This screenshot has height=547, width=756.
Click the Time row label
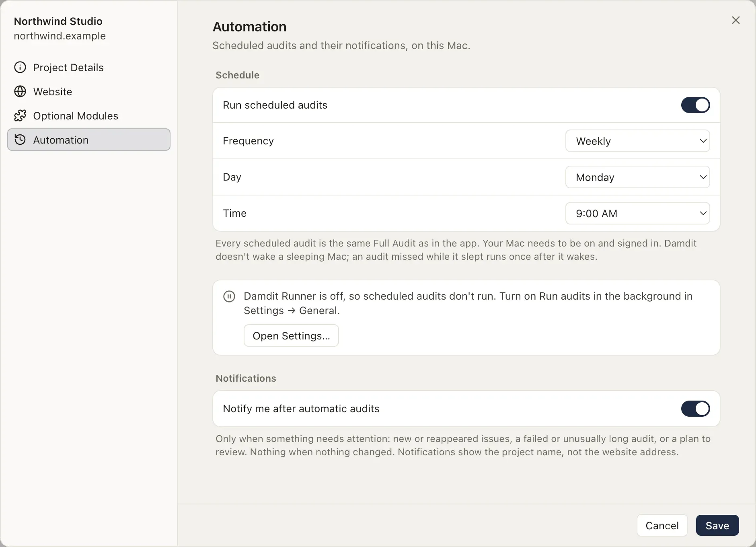coord(234,213)
